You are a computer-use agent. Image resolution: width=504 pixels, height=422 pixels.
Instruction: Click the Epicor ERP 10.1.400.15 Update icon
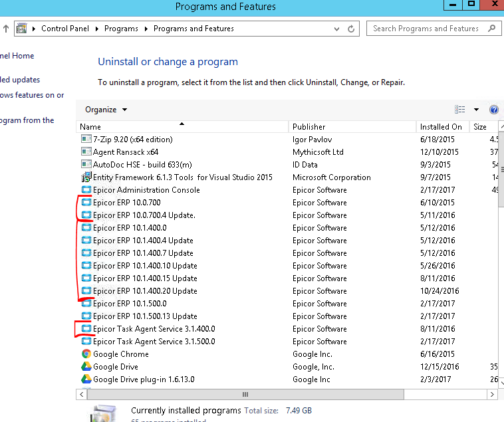point(86,278)
